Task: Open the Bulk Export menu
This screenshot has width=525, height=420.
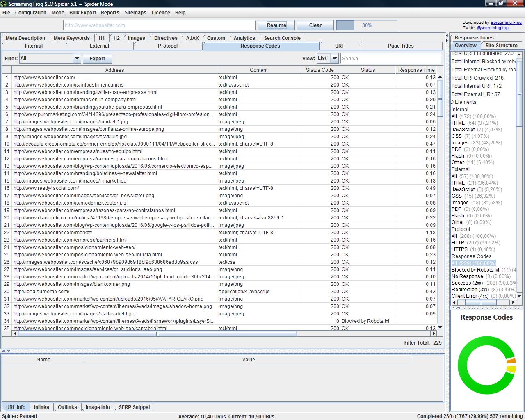Action: (82, 13)
